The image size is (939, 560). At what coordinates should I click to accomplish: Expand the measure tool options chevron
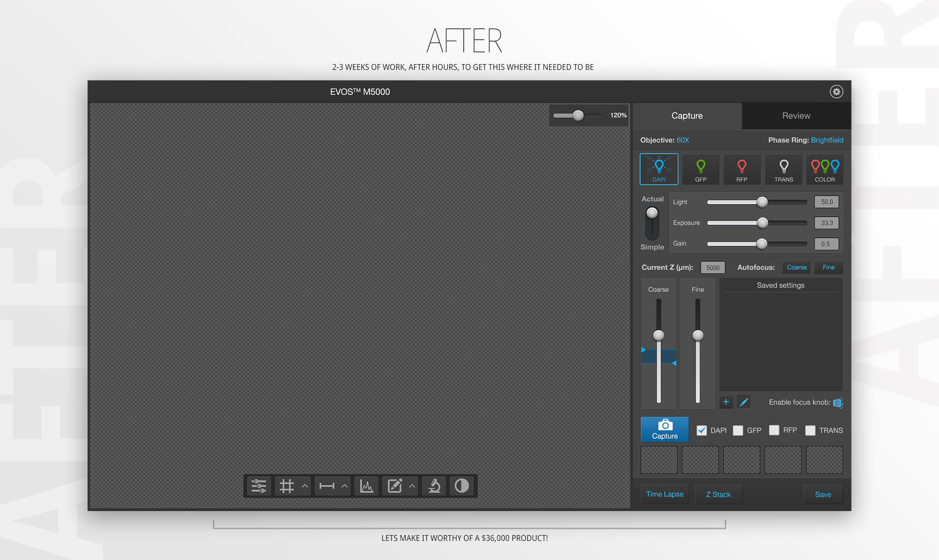[x=345, y=486]
